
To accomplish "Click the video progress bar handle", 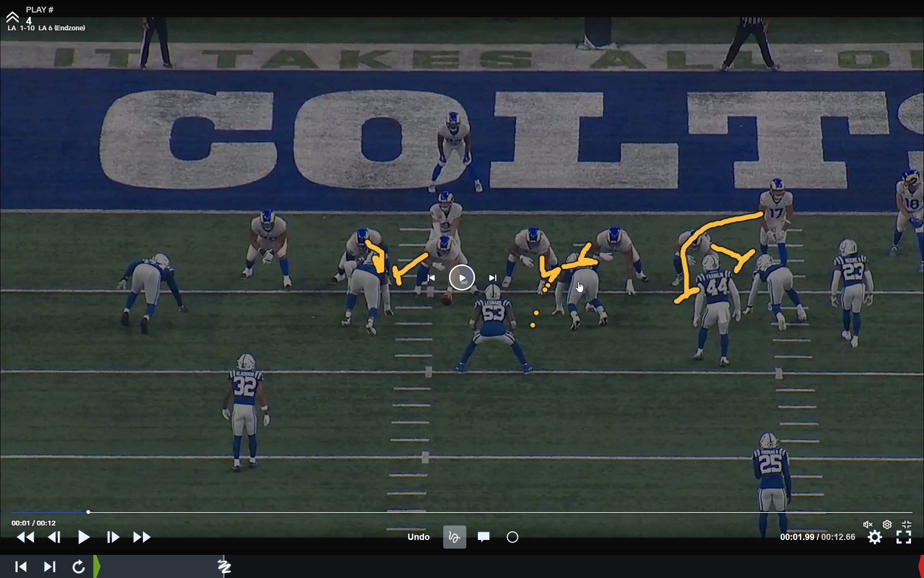I will [x=88, y=512].
